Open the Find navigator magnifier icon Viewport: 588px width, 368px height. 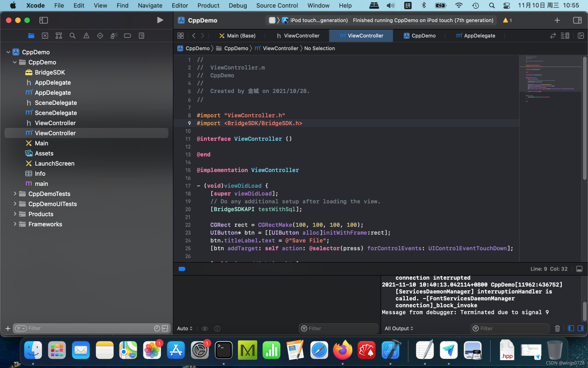click(x=73, y=36)
